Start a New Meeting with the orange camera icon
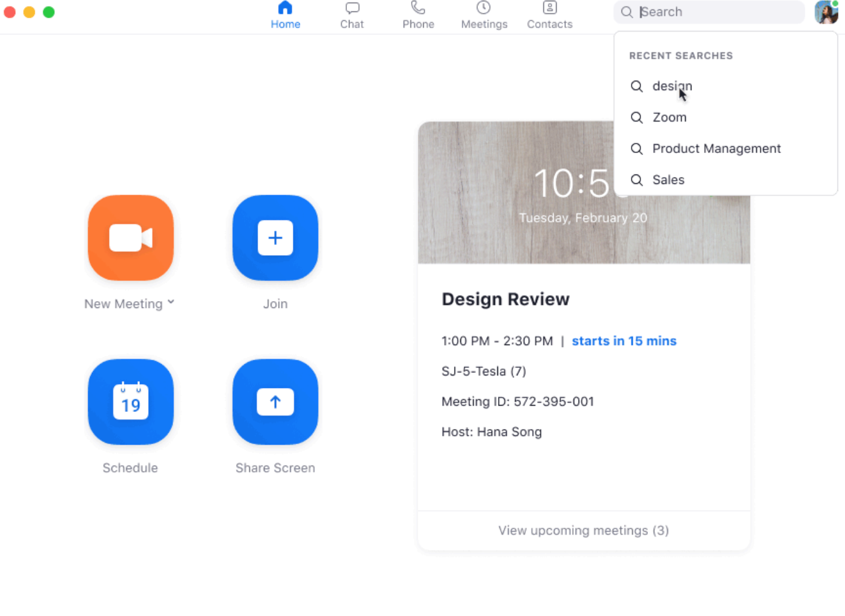This screenshot has height=616, width=845. point(130,237)
